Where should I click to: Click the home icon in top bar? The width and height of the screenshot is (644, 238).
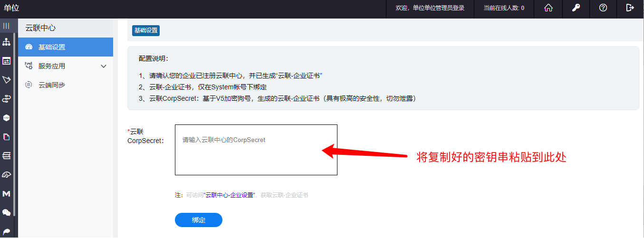click(548, 8)
